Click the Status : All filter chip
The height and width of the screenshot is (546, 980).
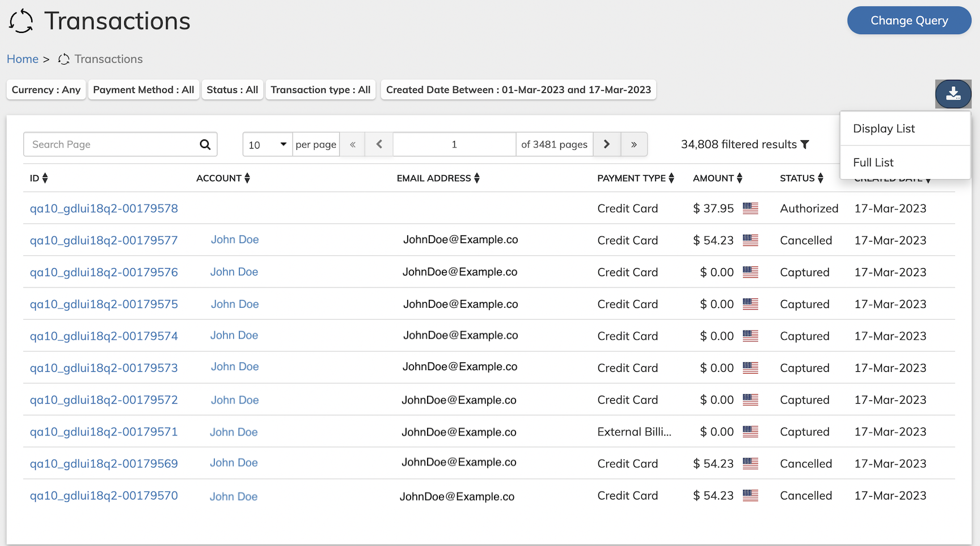pyautogui.click(x=233, y=90)
